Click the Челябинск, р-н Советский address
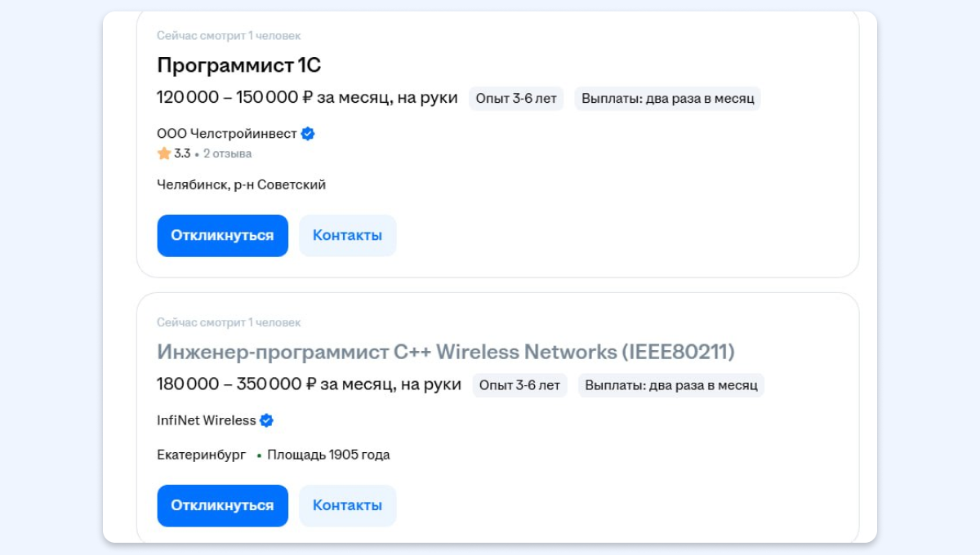Screen dimensions: 980x555 pyautogui.click(x=241, y=185)
